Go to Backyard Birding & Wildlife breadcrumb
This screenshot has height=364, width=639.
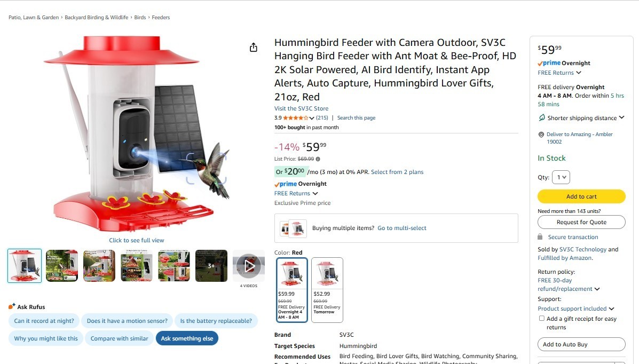96,18
